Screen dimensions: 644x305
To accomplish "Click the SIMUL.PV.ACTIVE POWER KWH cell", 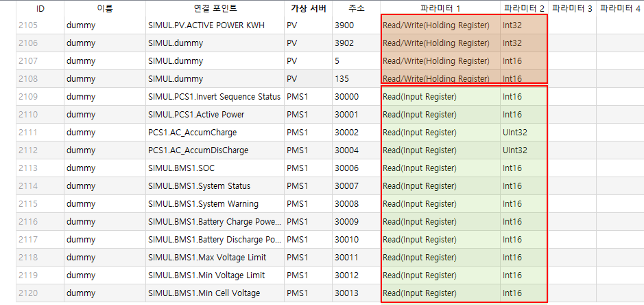I will click(x=206, y=25).
